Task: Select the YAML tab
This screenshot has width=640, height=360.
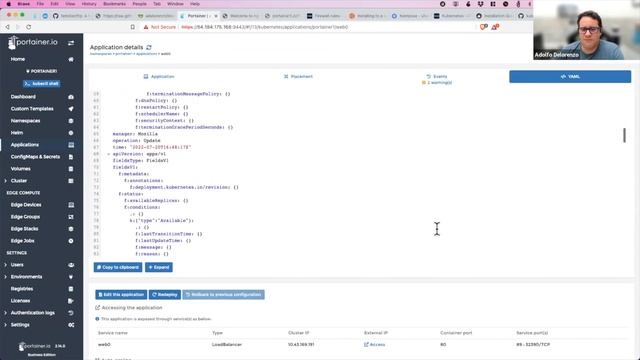Action: (x=570, y=77)
